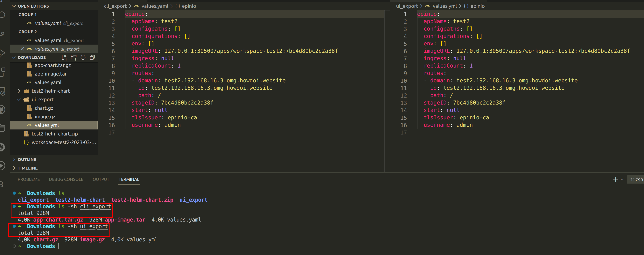Switch to the Output panel tab

101,179
